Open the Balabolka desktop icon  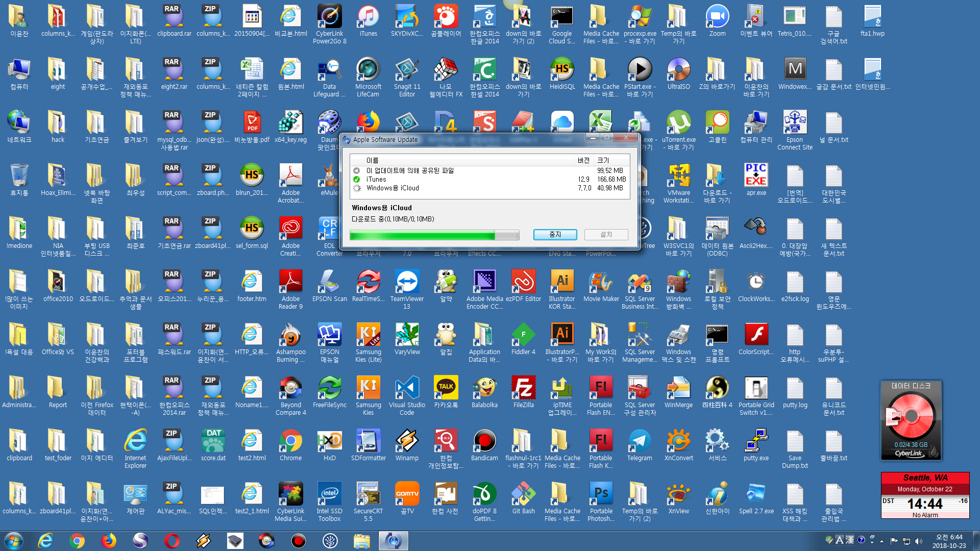484,392
